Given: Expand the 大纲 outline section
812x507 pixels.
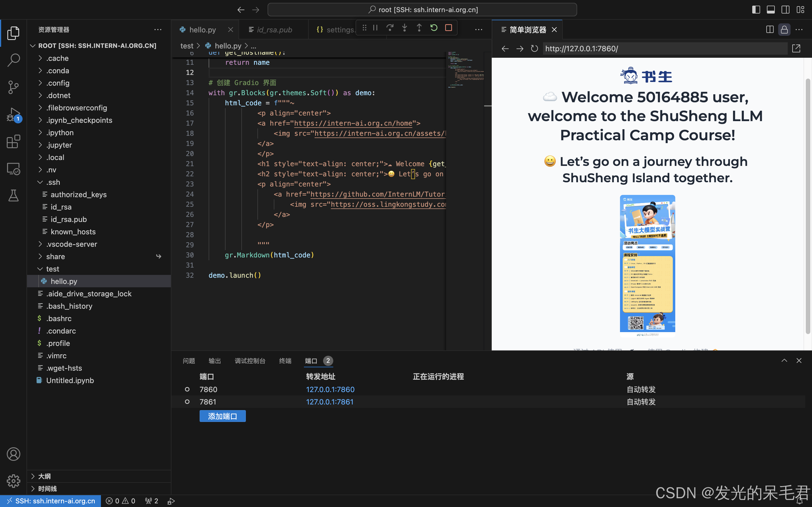Looking at the screenshot, I should 44,476.
